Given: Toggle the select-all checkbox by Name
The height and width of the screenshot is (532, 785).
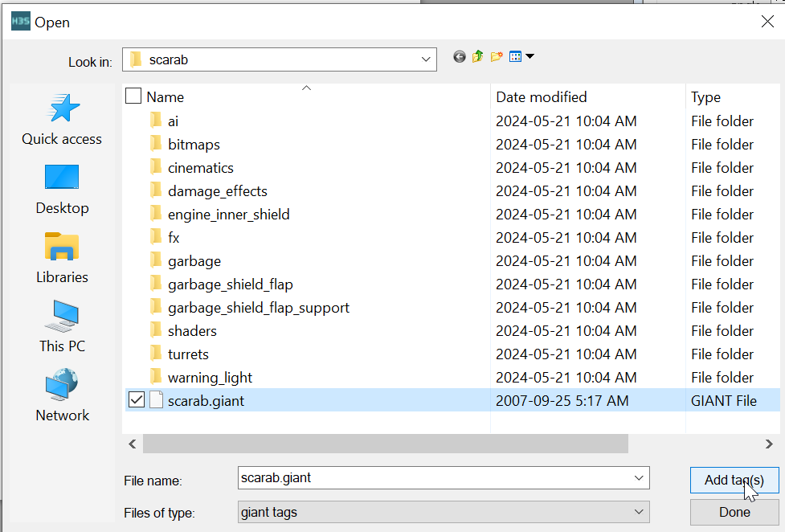Looking at the screenshot, I should (x=134, y=96).
